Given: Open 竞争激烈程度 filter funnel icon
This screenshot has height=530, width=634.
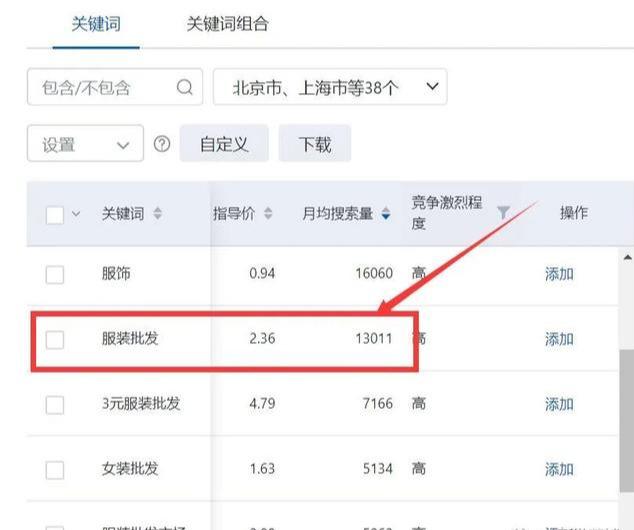Looking at the screenshot, I should click(x=503, y=212).
